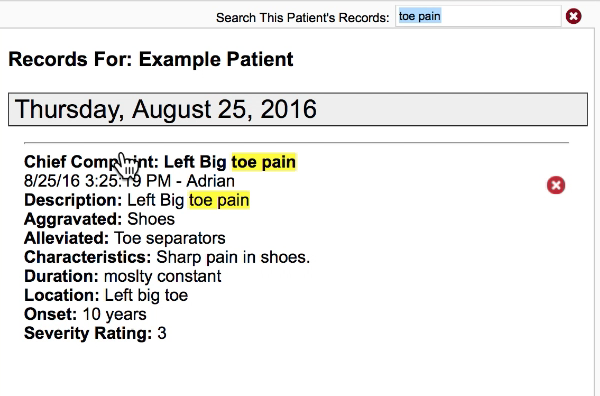Select the Onset: 10 years line
The image size is (600, 396).
(x=85, y=314)
